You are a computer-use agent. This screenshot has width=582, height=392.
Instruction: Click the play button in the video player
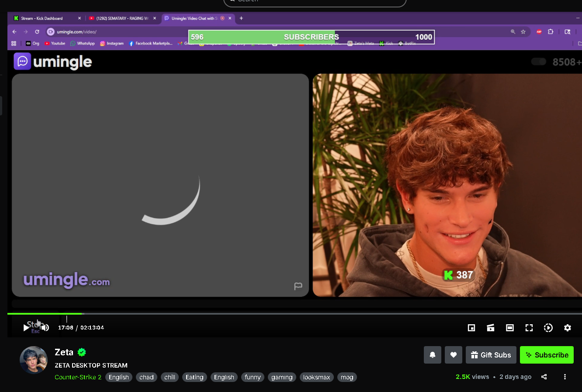(26, 328)
